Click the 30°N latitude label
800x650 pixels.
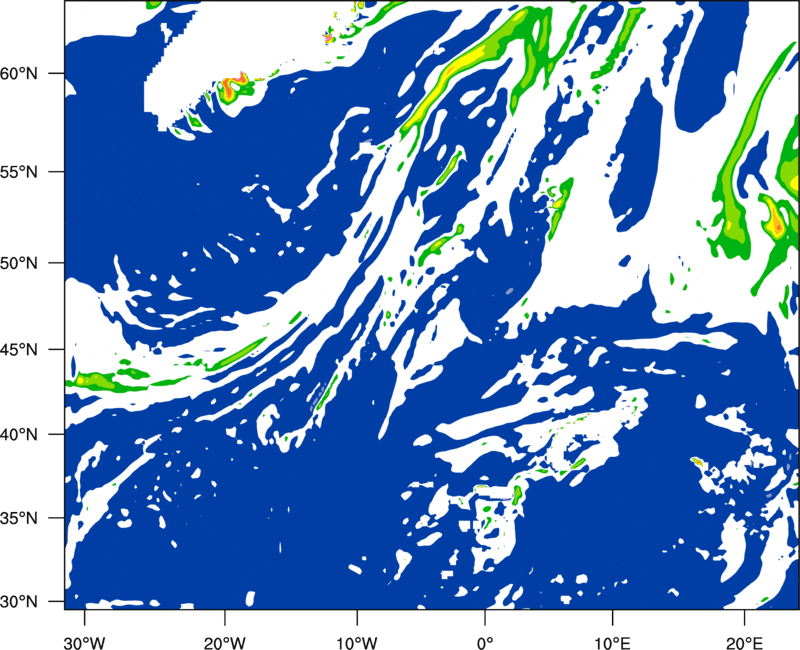[x=19, y=602]
